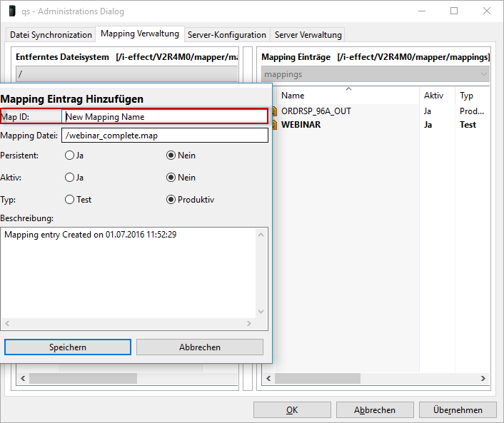The width and height of the screenshot is (504, 423).
Task: Select Nein for Aktiv option
Action: tap(171, 178)
